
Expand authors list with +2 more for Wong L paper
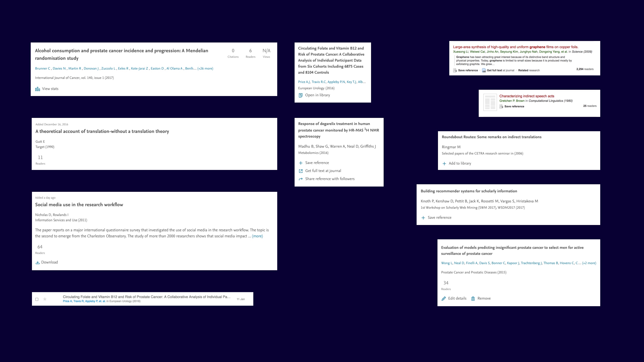point(589,263)
